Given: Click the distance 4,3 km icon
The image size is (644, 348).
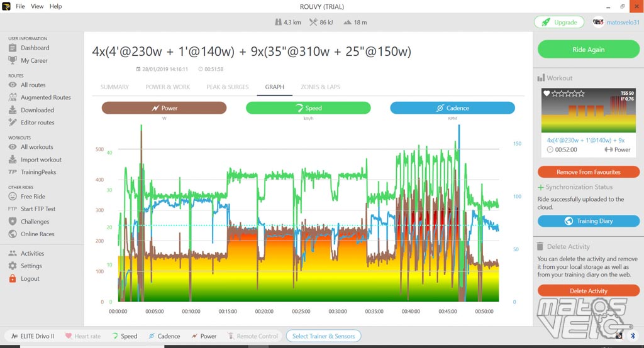Looking at the screenshot, I should pos(278,22).
